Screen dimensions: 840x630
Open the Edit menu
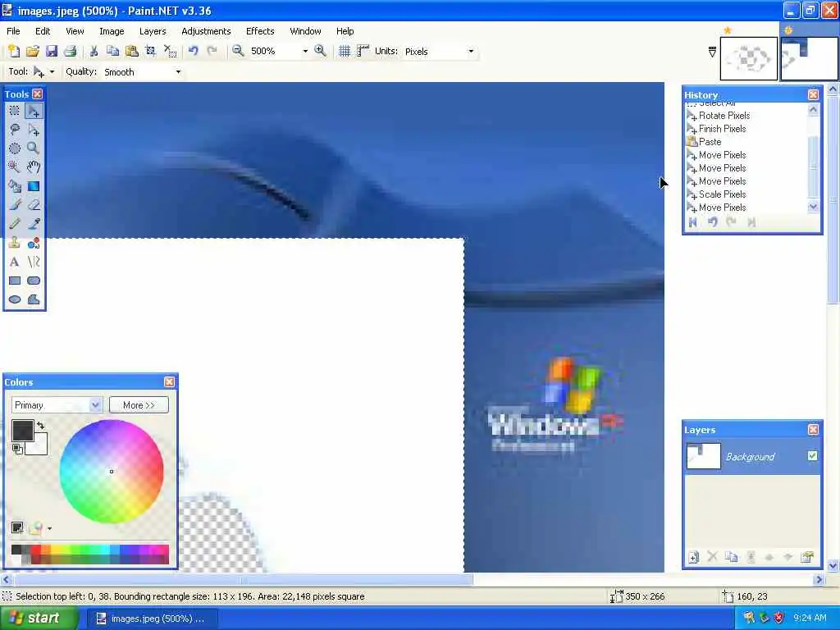click(43, 31)
